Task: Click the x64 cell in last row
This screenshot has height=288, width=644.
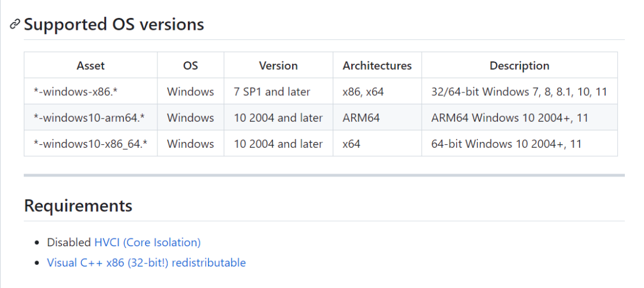Action: 351,144
